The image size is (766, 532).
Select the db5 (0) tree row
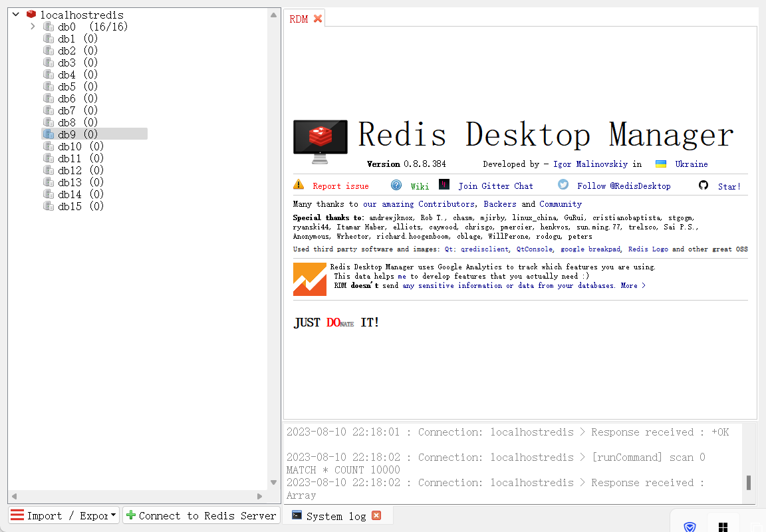78,86
